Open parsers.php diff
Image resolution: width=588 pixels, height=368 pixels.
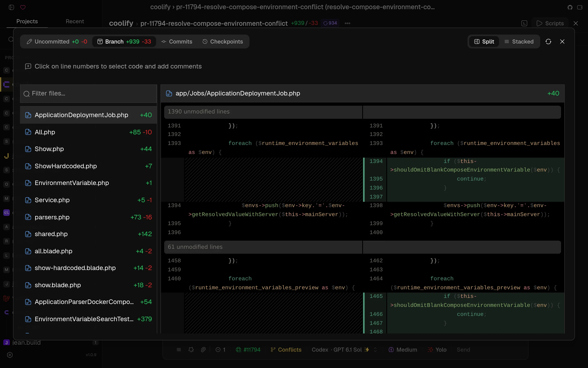click(88, 217)
